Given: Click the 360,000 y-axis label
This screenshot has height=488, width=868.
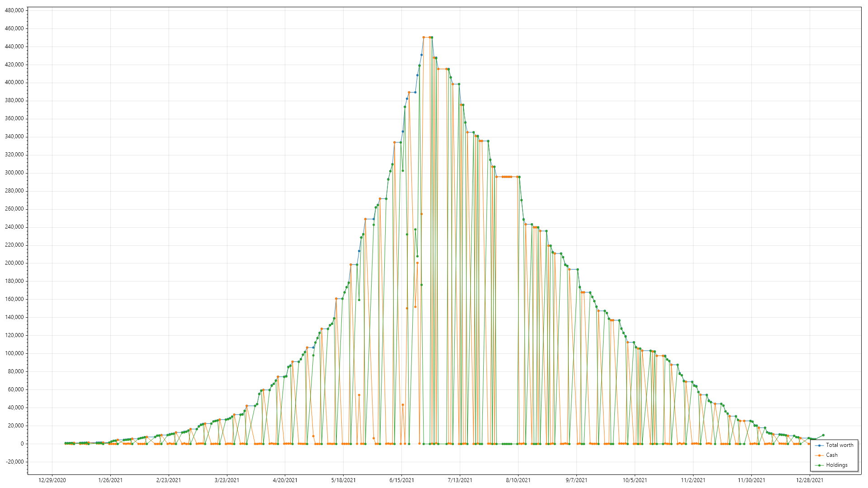Looking at the screenshot, I should click(14, 119).
